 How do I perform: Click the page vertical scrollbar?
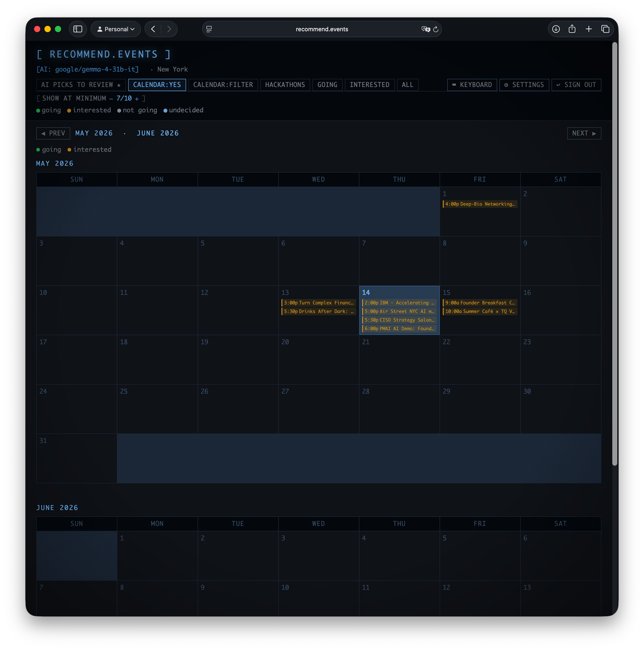pyautogui.click(x=615, y=254)
